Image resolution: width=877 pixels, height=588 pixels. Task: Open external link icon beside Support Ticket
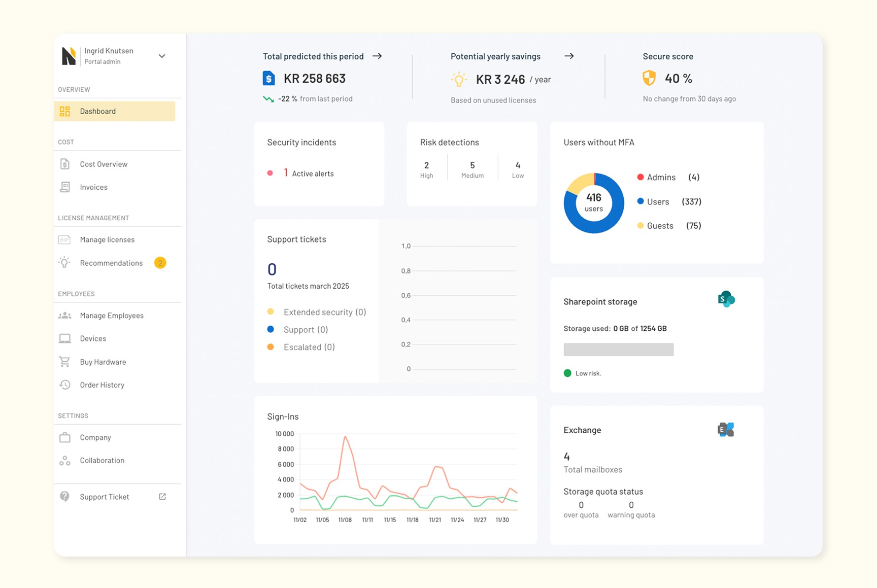[162, 497]
